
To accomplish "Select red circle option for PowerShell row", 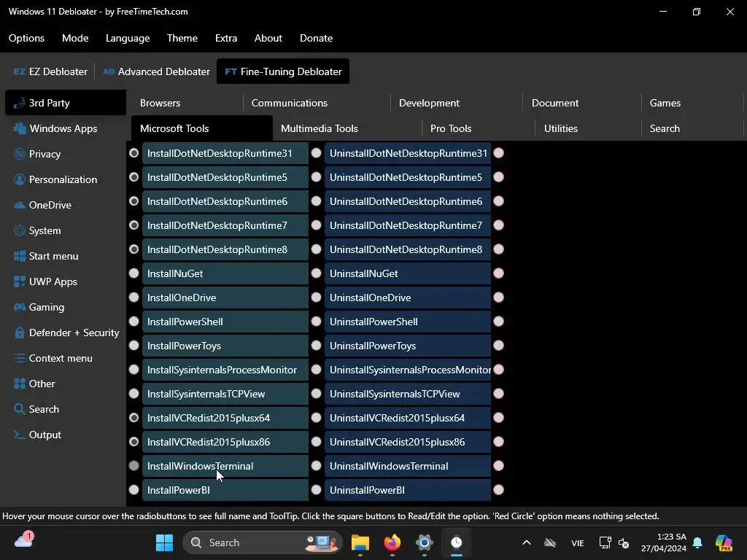I will coord(499,322).
